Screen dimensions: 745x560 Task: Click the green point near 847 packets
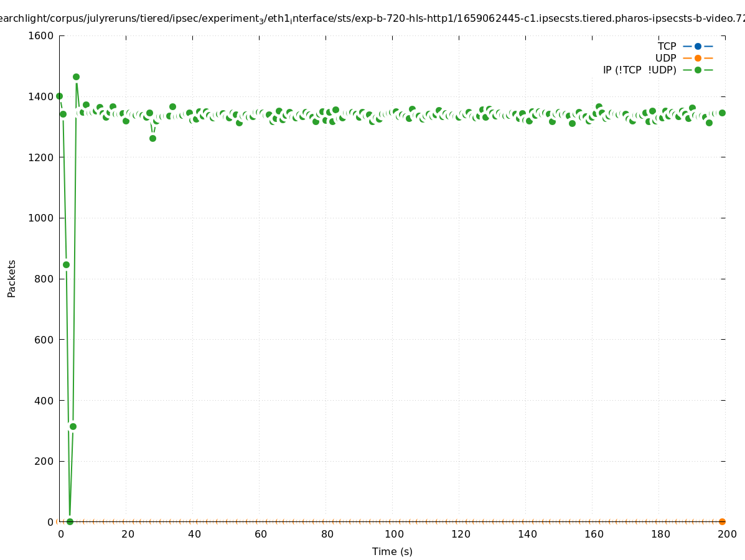click(66, 264)
